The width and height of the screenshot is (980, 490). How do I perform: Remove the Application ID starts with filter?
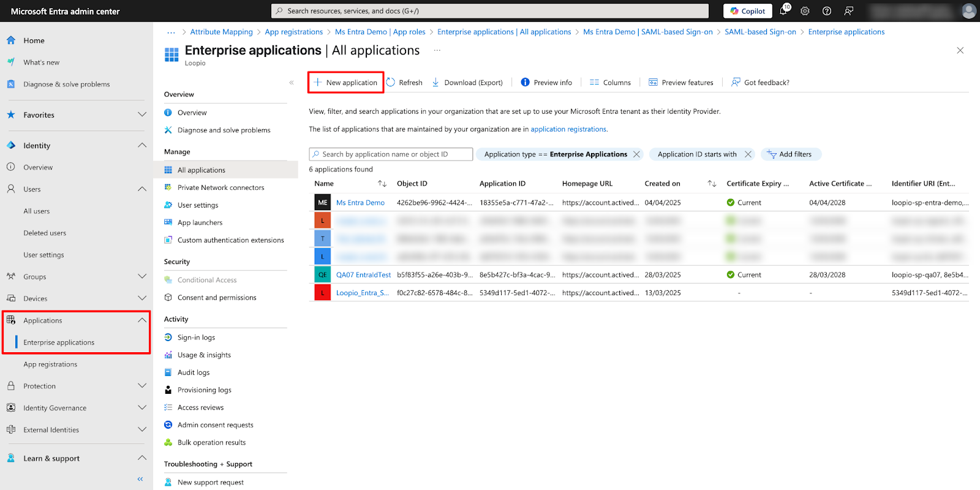tap(748, 154)
